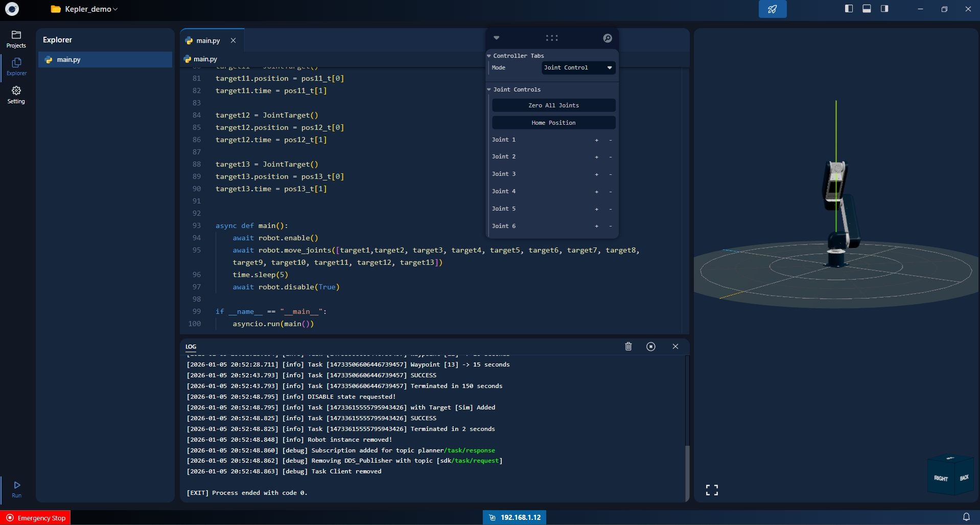The image size is (980, 525).
Task: Switch to the main.py editor tab
Action: (207, 40)
